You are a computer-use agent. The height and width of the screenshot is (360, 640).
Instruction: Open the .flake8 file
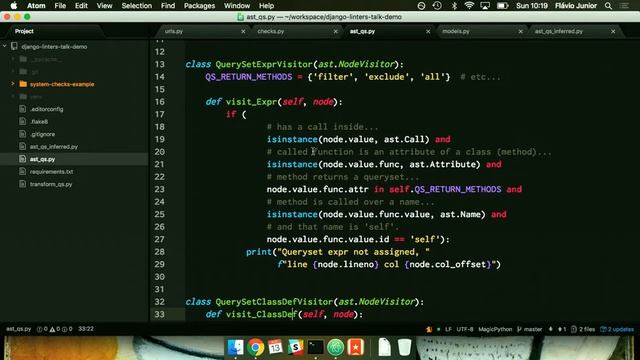pos(39,122)
